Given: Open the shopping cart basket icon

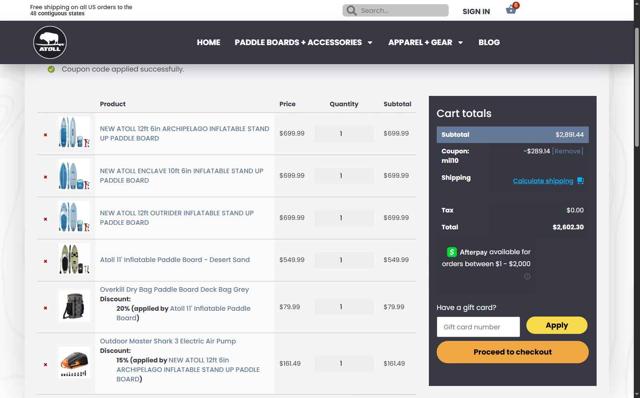Looking at the screenshot, I should (x=511, y=9).
